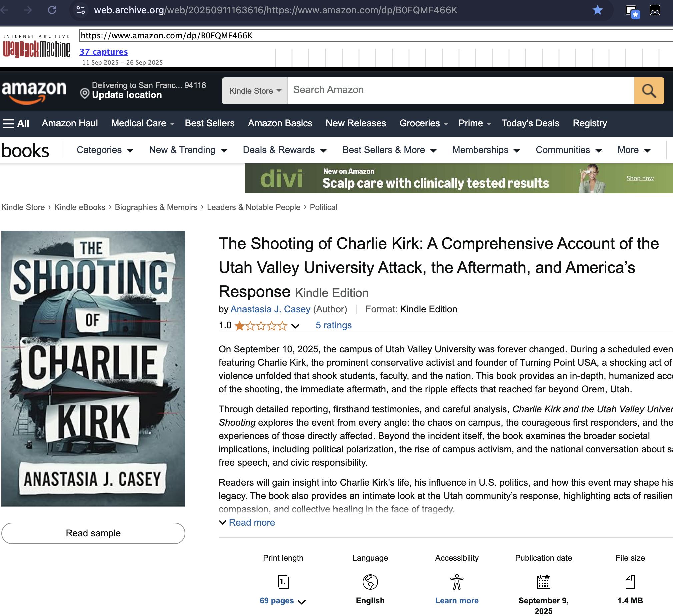The height and width of the screenshot is (616, 673).
Task: Click the browser reload icon
Action: [x=52, y=10]
